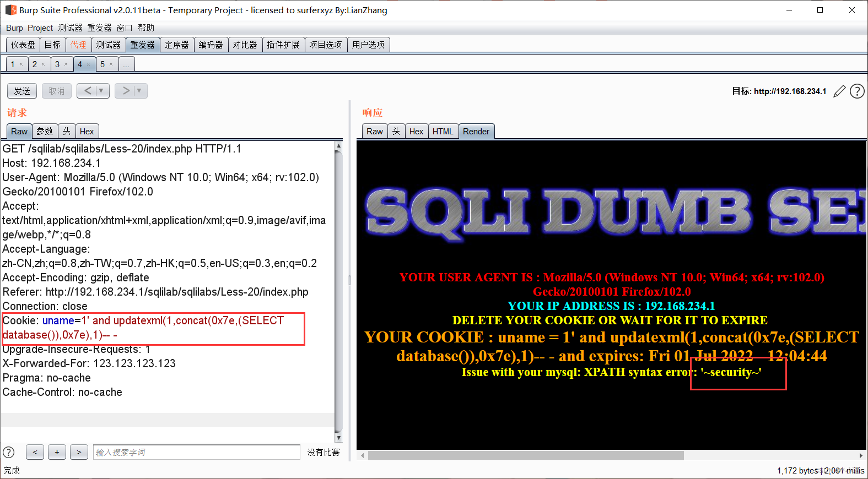868x479 pixels.
Task: Select Repeater tab 2
Action: tap(35, 64)
